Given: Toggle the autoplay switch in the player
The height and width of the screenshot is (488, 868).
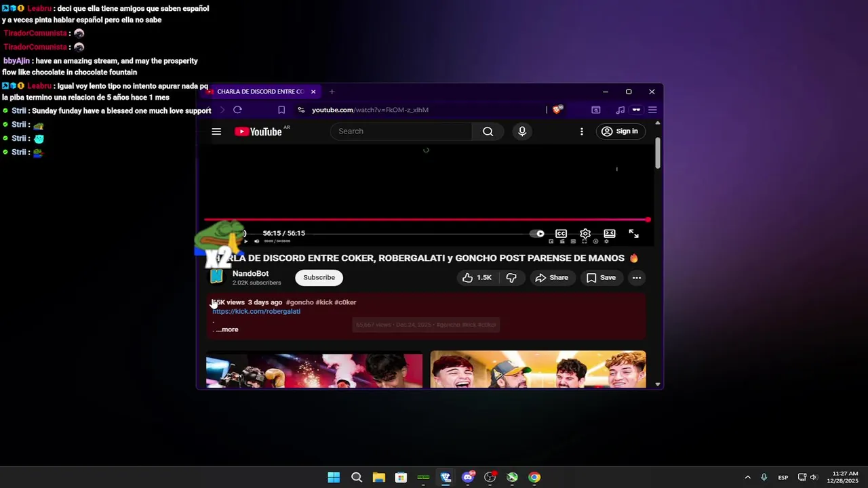Looking at the screenshot, I should [536, 234].
